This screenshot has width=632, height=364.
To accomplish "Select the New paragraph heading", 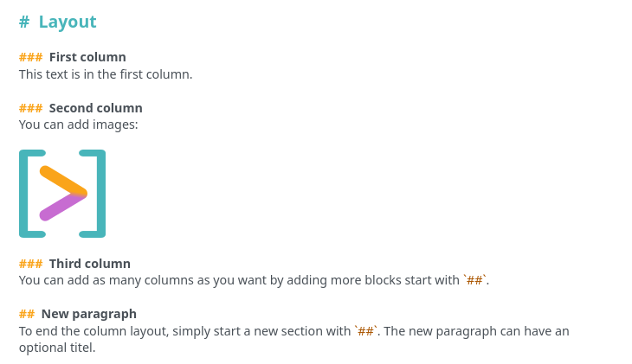I will pyautogui.click(x=88, y=314).
